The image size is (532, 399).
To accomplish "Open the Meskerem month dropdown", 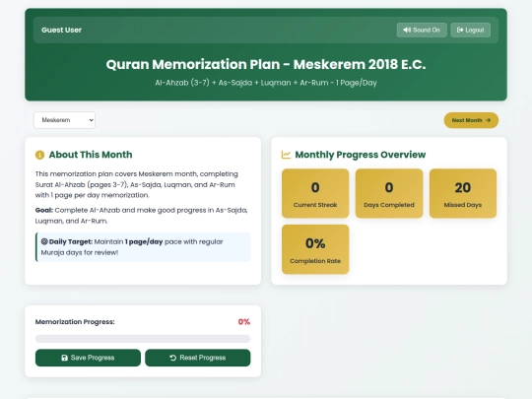I will tap(64, 120).
